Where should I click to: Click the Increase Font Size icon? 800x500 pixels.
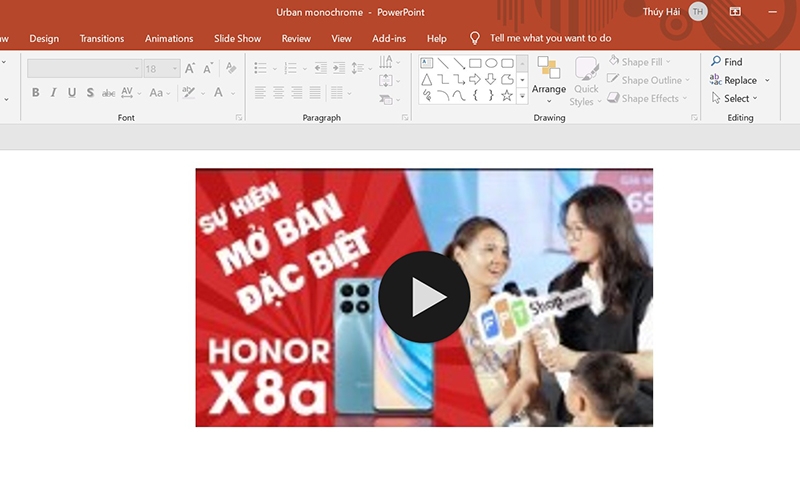pos(189,68)
